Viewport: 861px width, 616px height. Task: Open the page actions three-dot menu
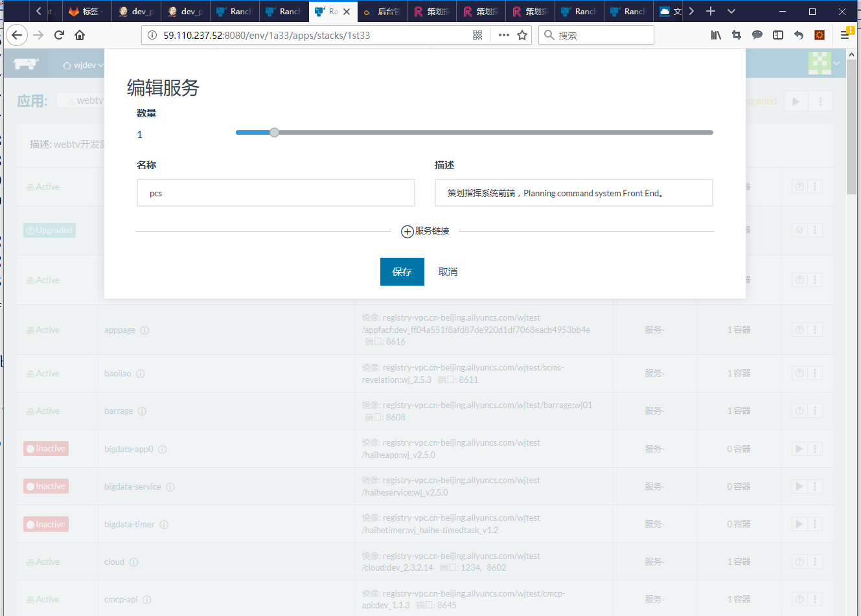click(x=503, y=35)
